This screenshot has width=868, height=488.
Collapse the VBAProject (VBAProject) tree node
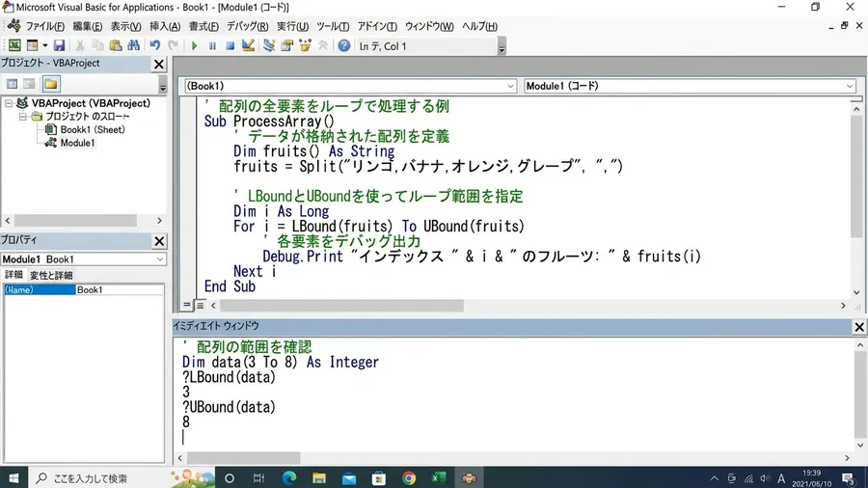pyautogui.click(x=9, y=103)
